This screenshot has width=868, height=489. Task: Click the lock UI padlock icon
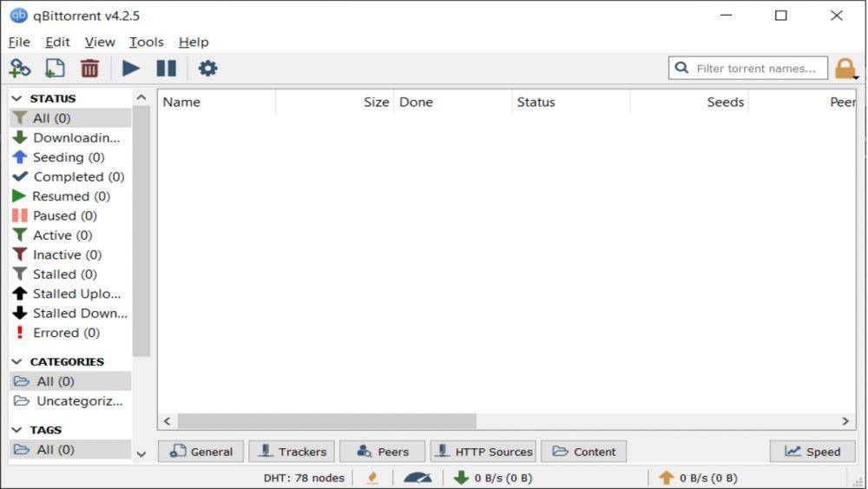845,69
